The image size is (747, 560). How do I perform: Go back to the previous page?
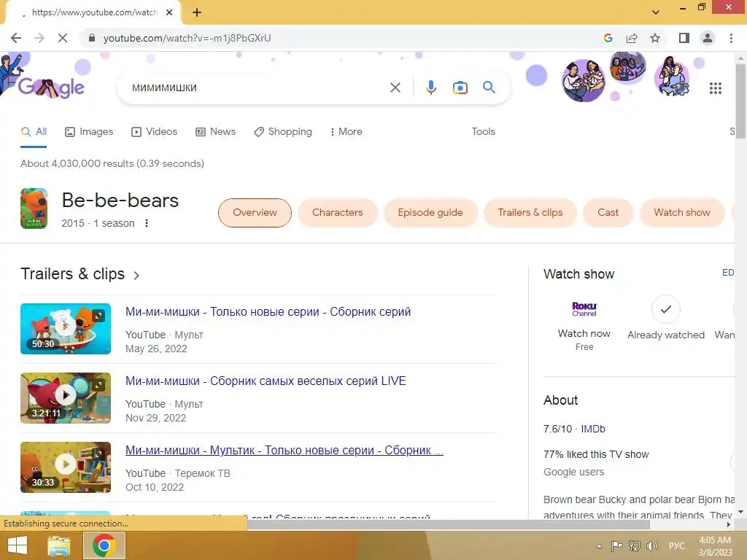(x=16, y=38)
